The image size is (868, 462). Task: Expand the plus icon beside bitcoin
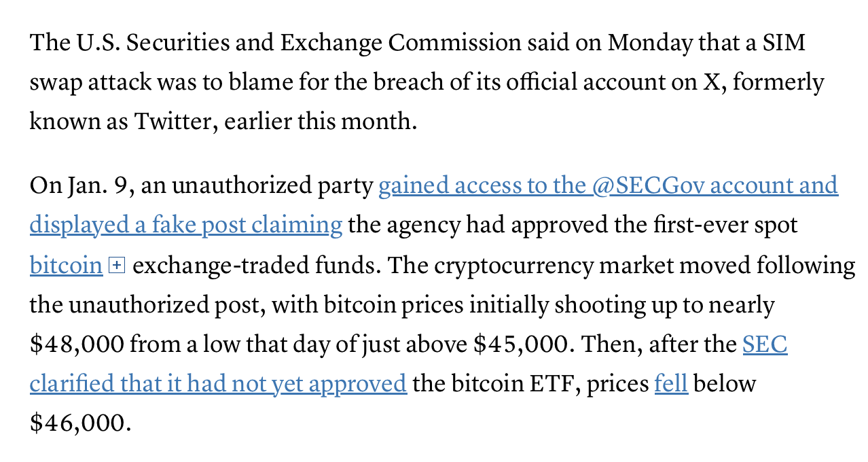(x=117, y=266)
